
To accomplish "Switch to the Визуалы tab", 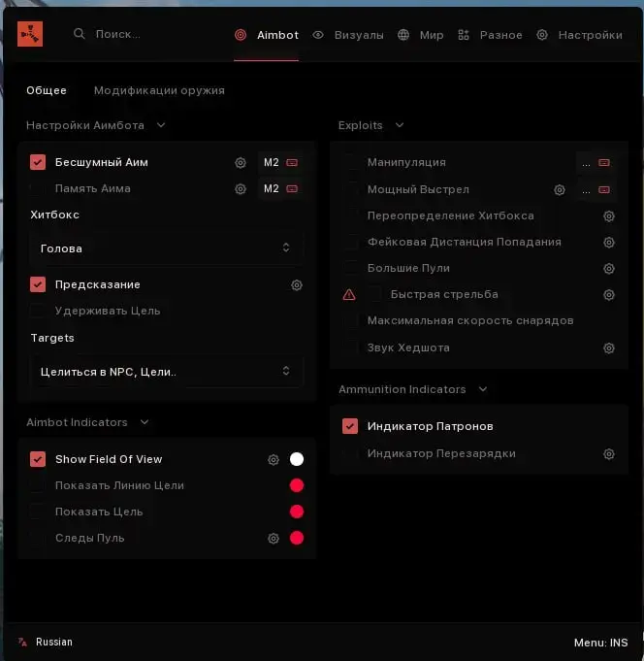I will [348, 35].
